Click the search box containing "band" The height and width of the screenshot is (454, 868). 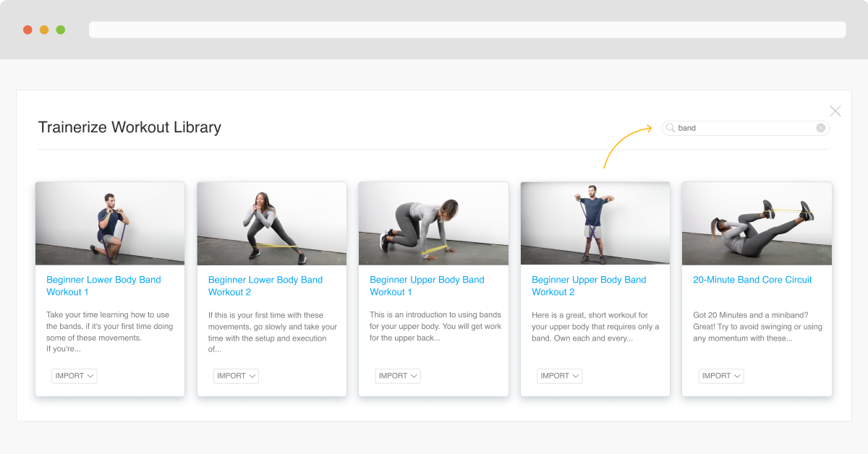point(745,128)
